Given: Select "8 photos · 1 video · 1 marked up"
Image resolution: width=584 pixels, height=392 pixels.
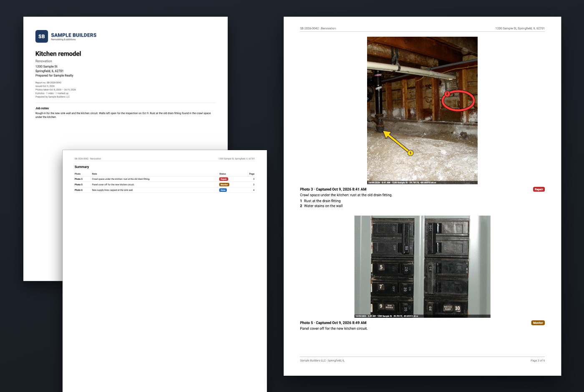Looking at the screenshot, I should tap(52, 93).
